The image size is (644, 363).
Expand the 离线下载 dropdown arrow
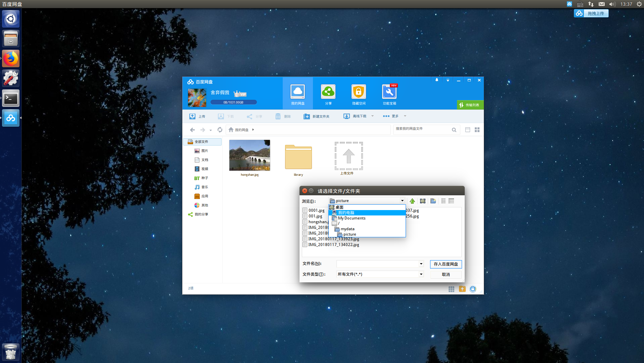click(x=372, y=116)
